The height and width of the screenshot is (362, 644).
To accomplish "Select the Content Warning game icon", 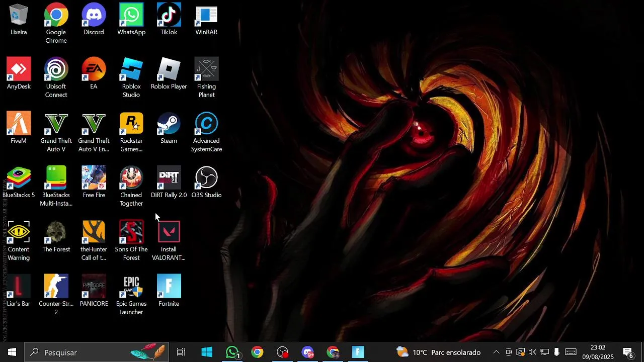I will pos(19,240).
